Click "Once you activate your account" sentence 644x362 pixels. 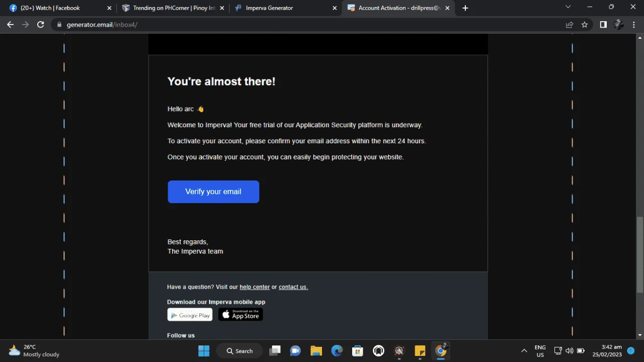[x=286, y=157]
